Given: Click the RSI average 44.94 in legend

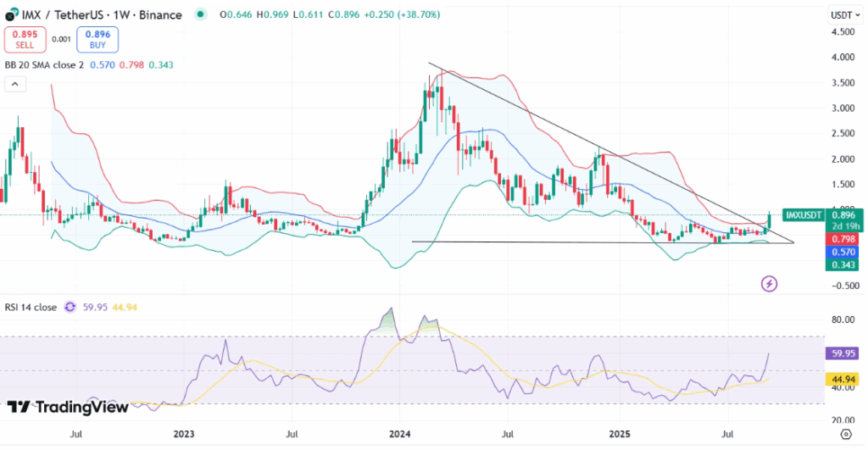Looking at the screenshot, I should 125,307.
